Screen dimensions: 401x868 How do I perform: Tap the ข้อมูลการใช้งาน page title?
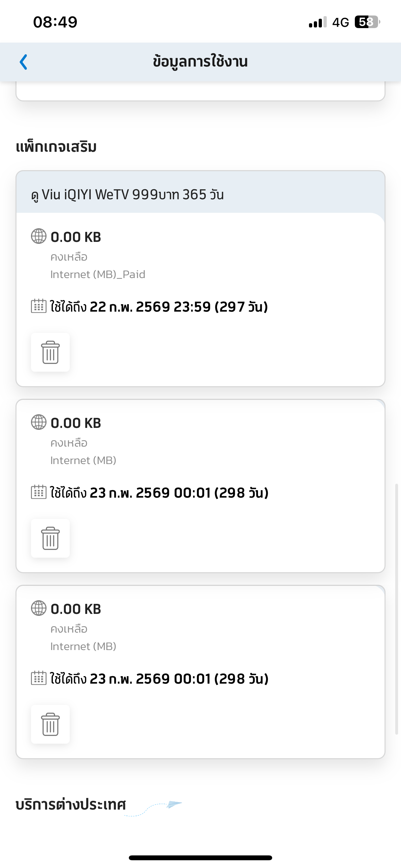pos(200,61)
